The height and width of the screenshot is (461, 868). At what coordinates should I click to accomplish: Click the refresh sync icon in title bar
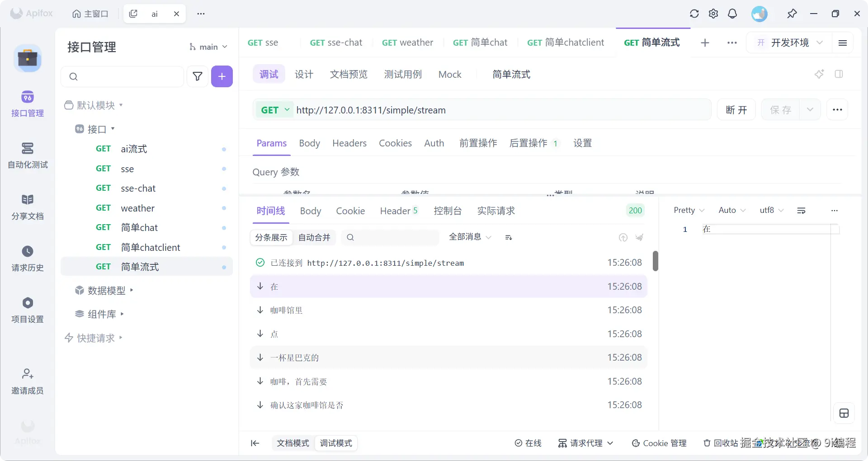tap(694, 14)
